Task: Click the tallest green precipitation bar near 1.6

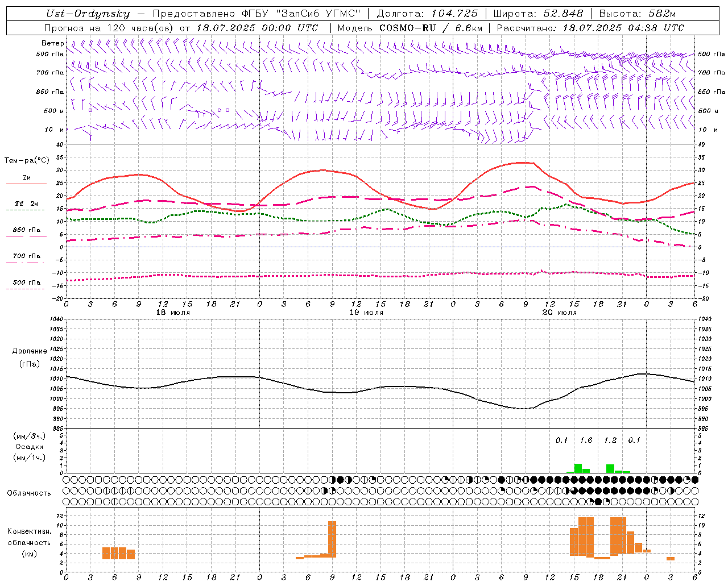Action: pyautogui.click(x=578, y=468)
